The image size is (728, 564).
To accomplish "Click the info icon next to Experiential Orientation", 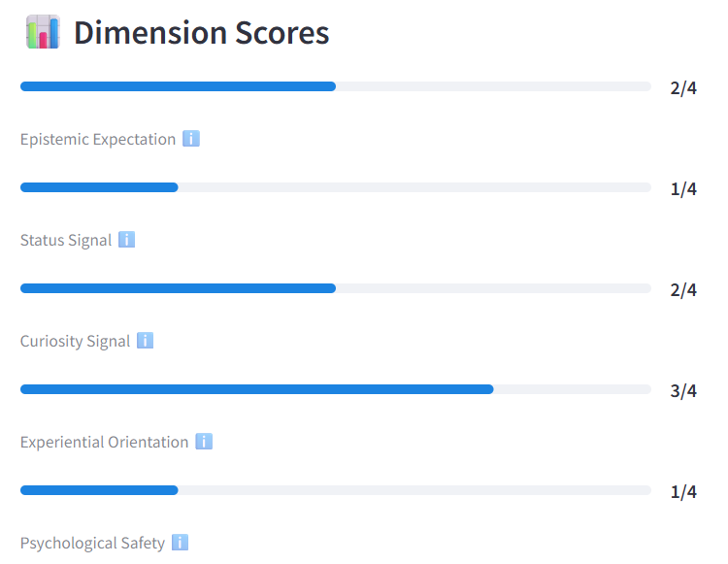I will pos(204,441).
